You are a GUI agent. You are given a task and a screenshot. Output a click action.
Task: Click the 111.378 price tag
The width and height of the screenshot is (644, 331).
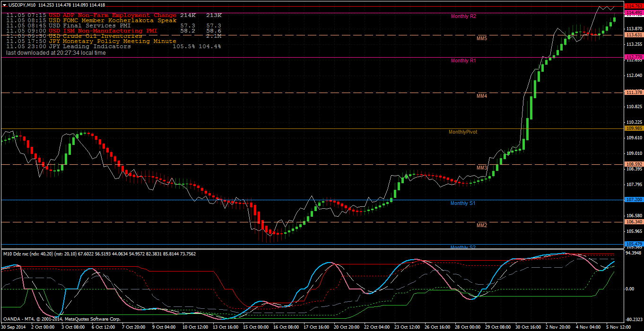(634, 93)
